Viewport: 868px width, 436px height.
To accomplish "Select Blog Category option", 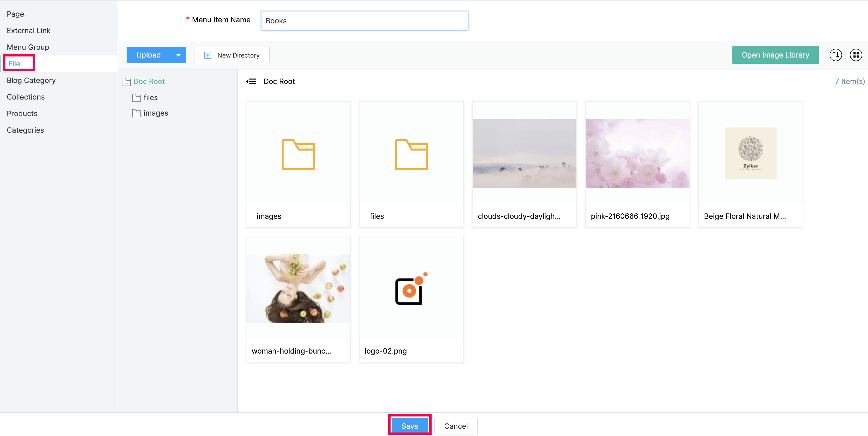I will tap(31, 80).
